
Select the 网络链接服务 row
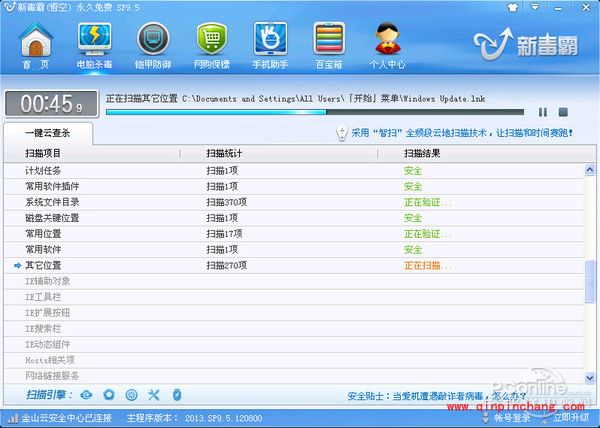point(294,376)
